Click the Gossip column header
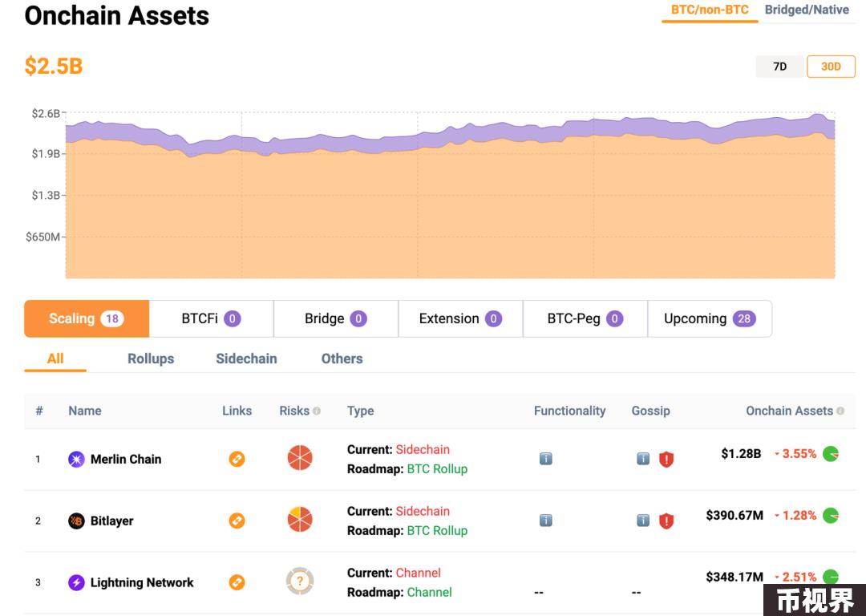The height and width of the screenshot is (616, 866). coord(650,411)
